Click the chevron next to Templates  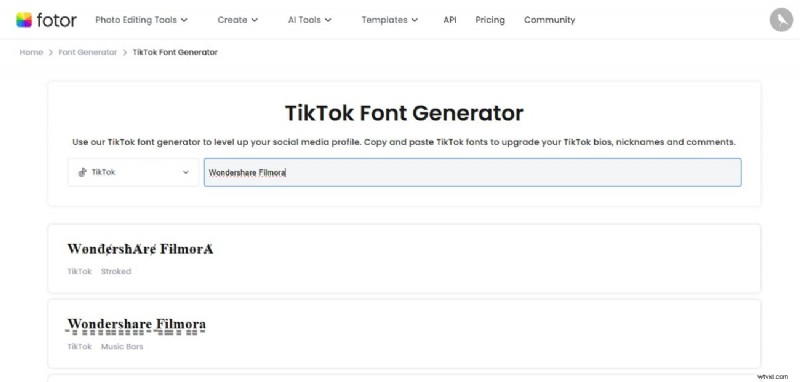(415, 20)
